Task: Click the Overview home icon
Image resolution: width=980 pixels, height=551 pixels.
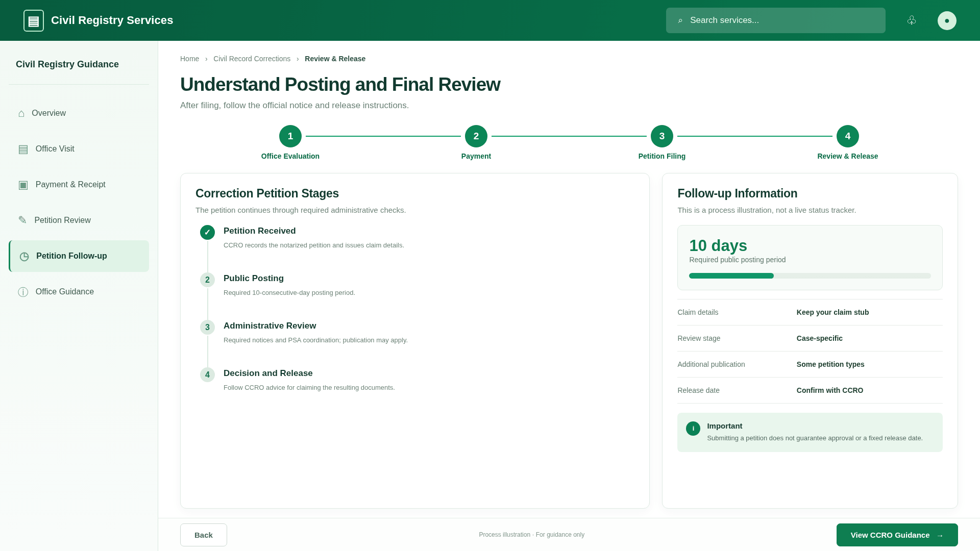Action: point(21,113)
